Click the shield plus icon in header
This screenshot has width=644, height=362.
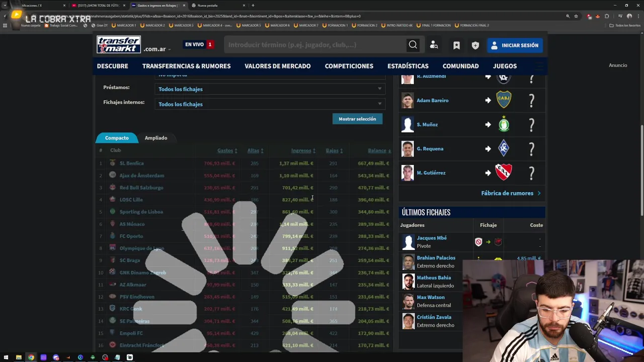pos(475,45)
